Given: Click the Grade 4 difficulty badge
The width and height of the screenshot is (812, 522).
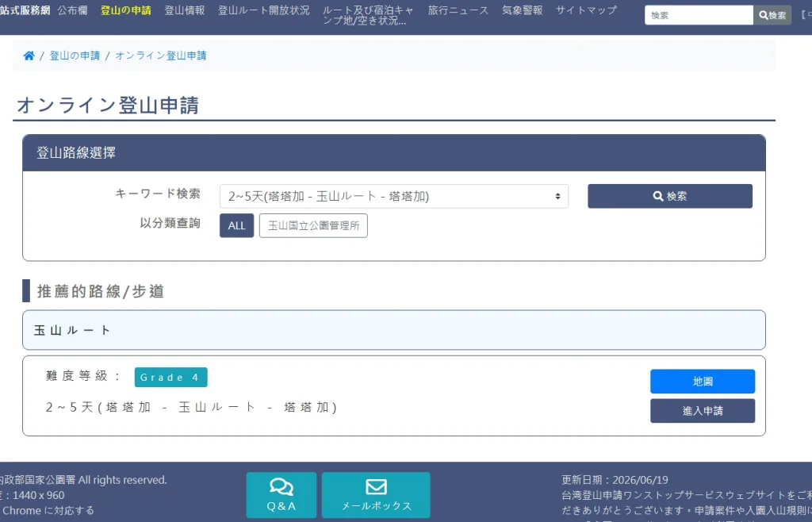Looking at the screenshot, I should (x=171, y=377).
